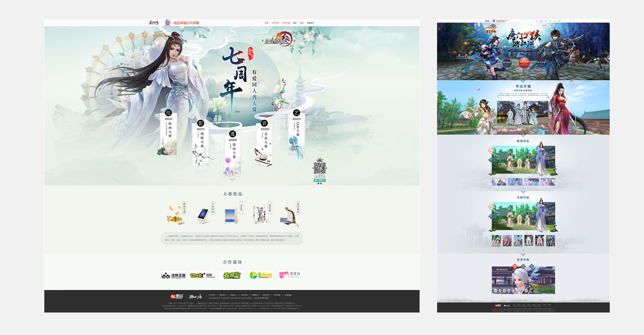
Task: Click down chevron below 特效外装 thumbnails
Action: [523, 188]
